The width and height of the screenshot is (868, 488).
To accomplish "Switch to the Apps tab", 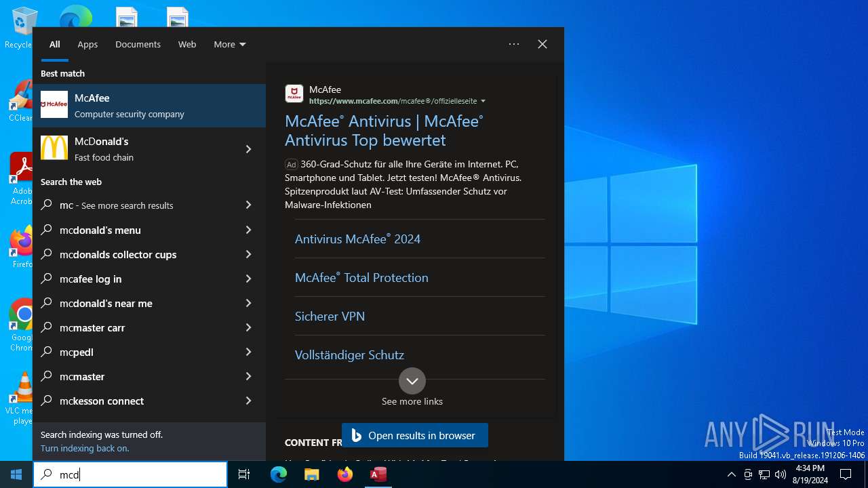I will pyautogui.click(x=87, y=44).
